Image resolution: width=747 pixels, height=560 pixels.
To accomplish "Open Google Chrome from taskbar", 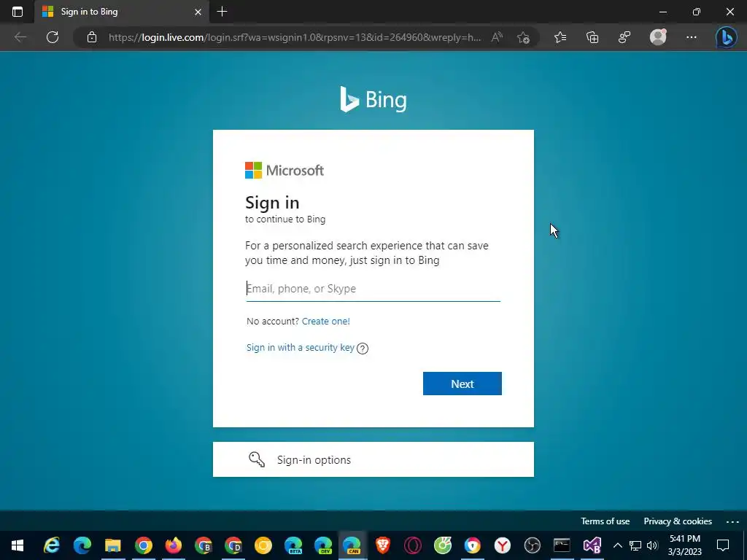I will pyautogui.click(x=143, y=545).
